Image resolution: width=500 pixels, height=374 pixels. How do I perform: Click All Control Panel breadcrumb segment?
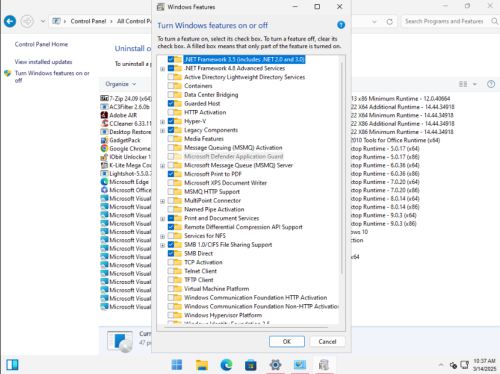point(133,21)
